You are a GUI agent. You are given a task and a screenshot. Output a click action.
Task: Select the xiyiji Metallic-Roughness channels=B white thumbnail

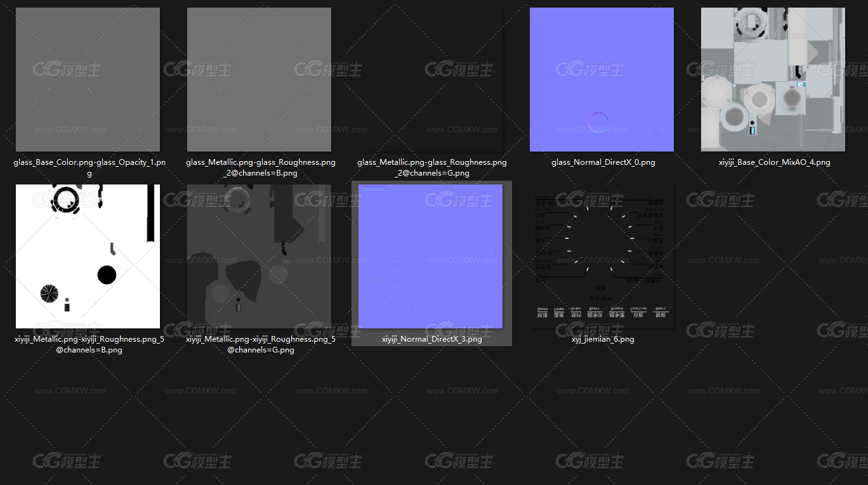coord(88,256)
